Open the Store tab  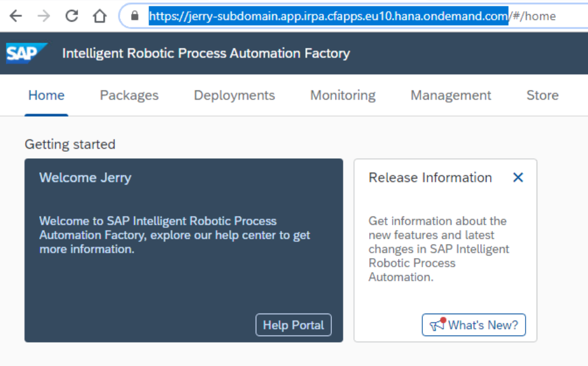point(542,95)
